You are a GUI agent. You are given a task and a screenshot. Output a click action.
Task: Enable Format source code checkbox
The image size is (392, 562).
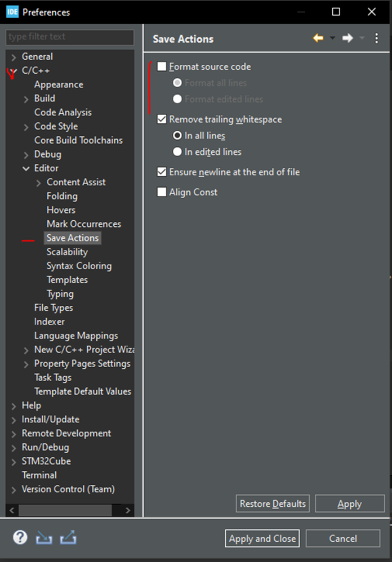[162, 66]
